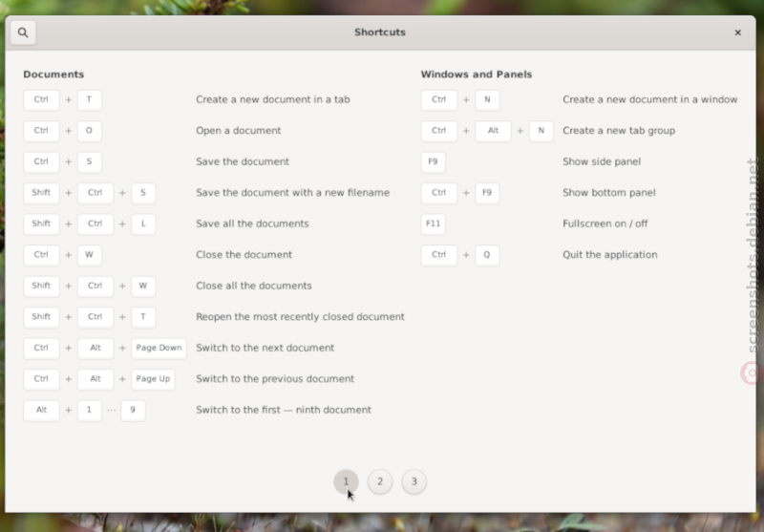Viewport: 764px width, 532px height.
Task: Click the 'Create a new tab group' text
Action: [x=619, y=131]
